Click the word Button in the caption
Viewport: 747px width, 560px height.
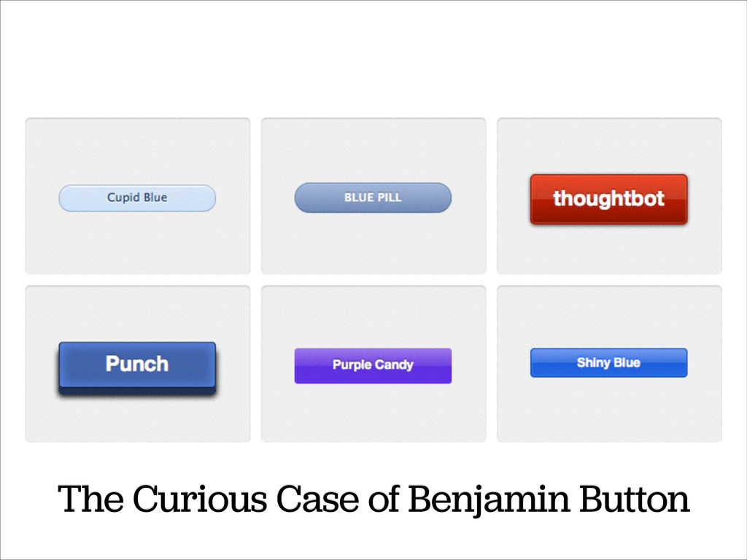click(635, 499)
